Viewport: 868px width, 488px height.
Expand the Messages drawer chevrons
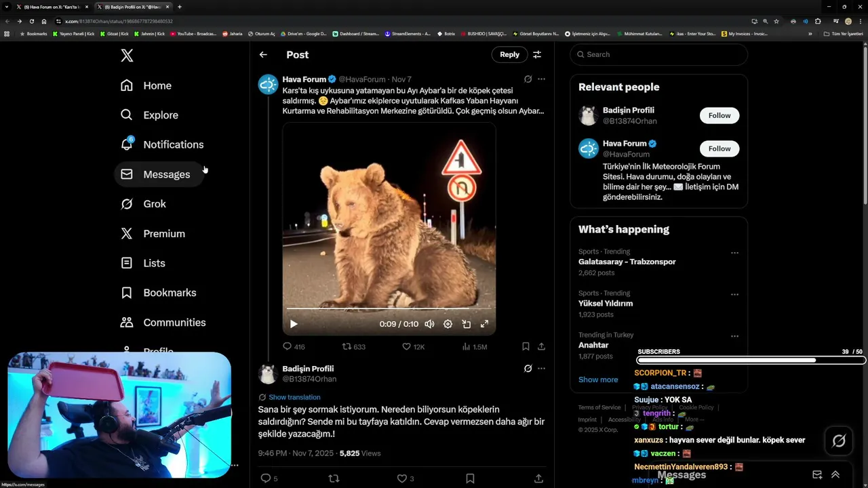point(835,475)
